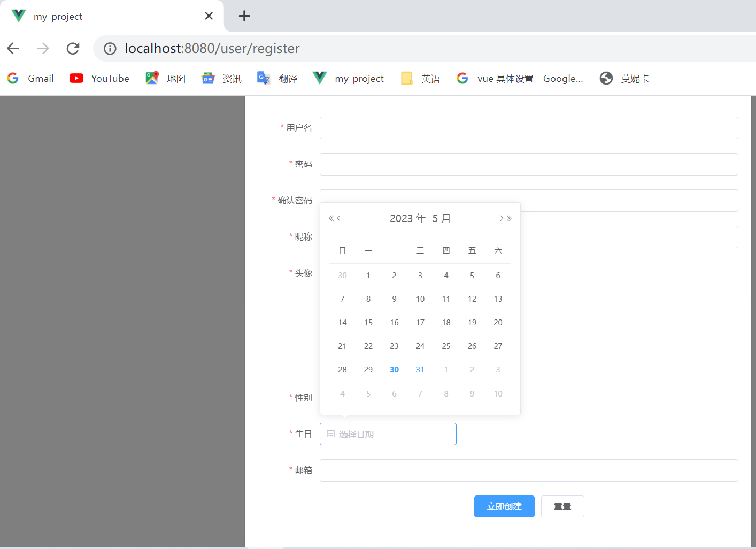Navigate to previous month in date picker
756x549 pixels.
pyautogui.click(x=340, y=218)
